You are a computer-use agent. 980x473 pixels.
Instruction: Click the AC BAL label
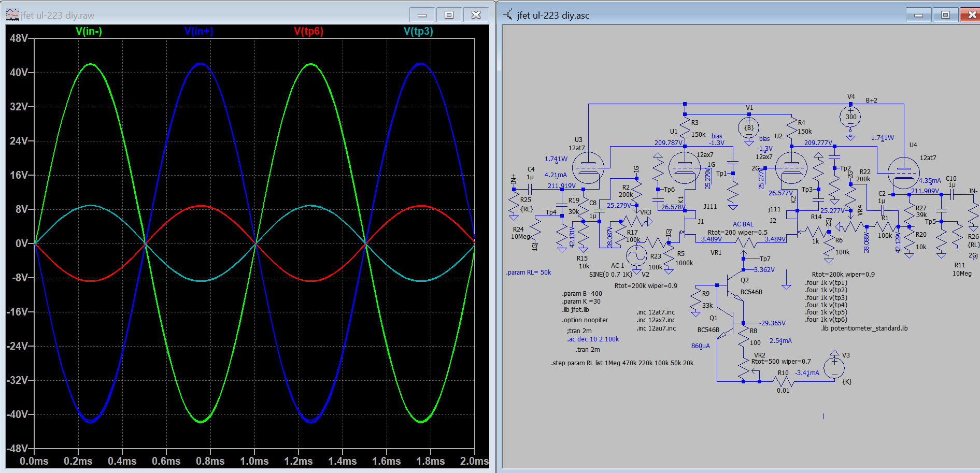743,224
